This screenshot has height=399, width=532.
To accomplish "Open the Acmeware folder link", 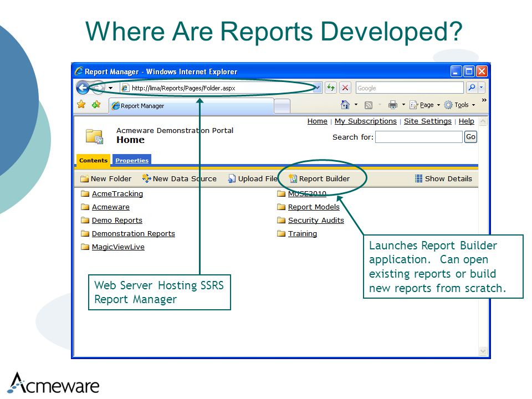I will tap(111, 207).
